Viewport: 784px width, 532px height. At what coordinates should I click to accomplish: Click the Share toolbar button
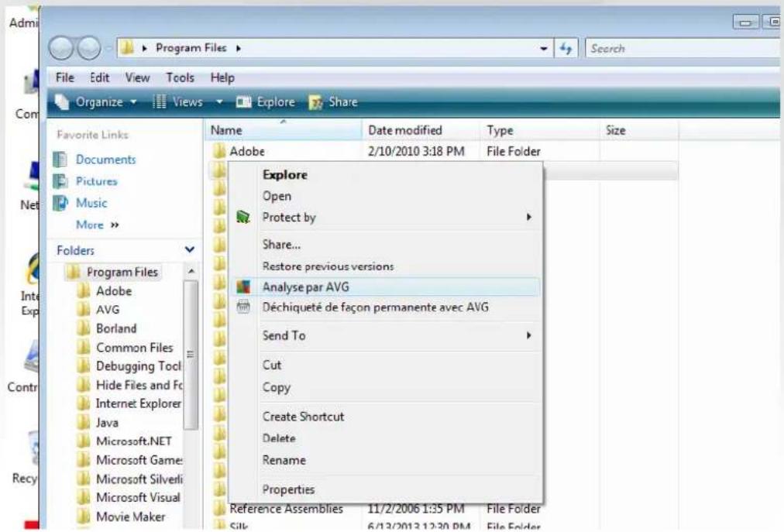[x=333, y=102]
